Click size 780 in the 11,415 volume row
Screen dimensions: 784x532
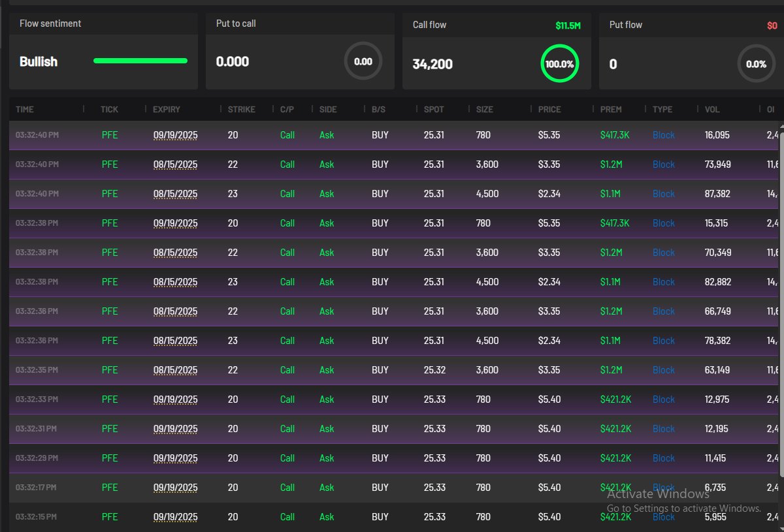click(483, 458)
